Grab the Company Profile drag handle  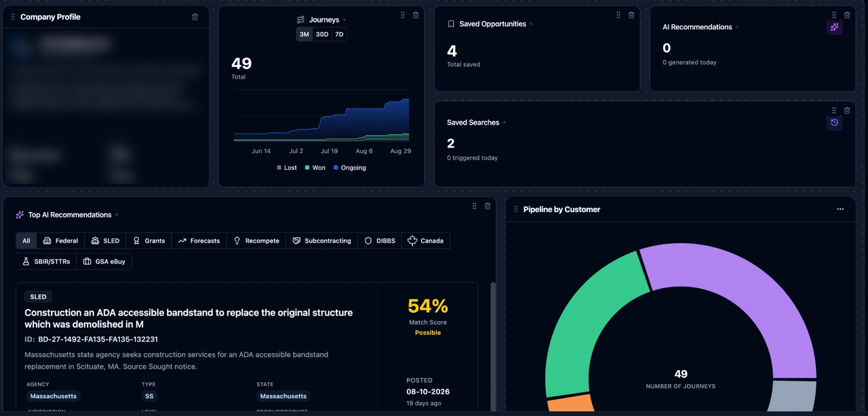[x=13, y=17]
